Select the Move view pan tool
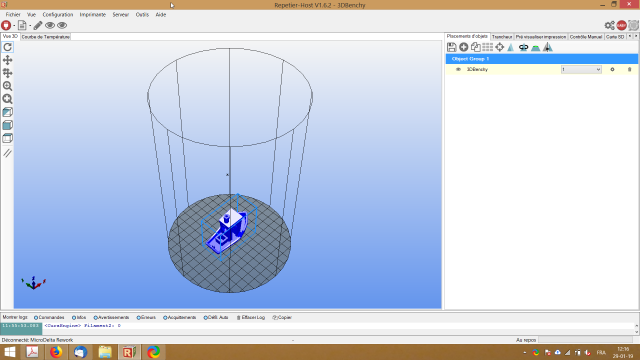This screenshot has width=640, height=360. coord(7,60)
